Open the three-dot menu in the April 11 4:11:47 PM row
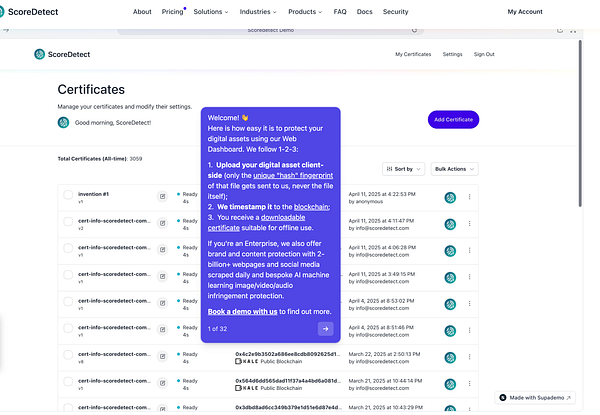The height and width of the screenshot is (415, 600). 469,223
